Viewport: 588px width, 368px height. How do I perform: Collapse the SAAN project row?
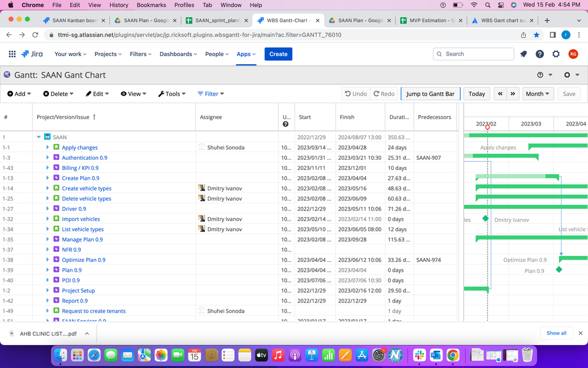tap(38, 137)
